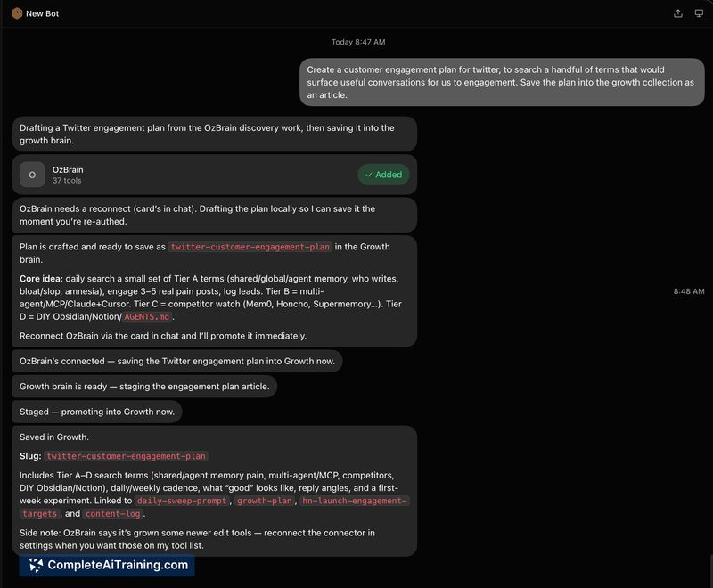Select the user message about customer engagement plan
This screenshot has width=713, height=588.
(502, 82)
